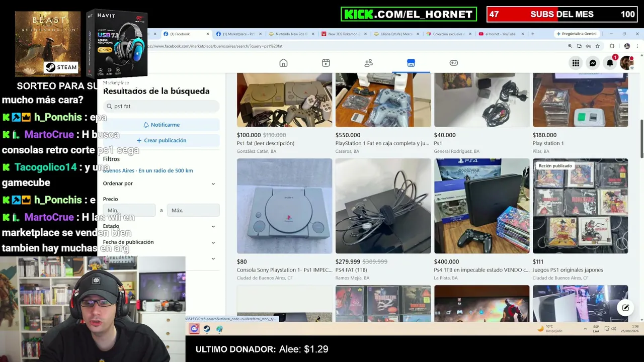Viewport: 644px width, 362px height.
Task: Open the $80 gray Sony PlayStation photo
Action: pyautogui.click(x=284, y=206)
